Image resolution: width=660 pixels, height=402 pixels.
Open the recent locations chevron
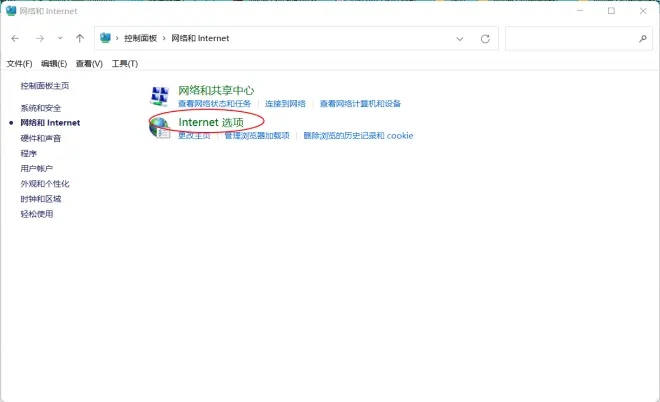coord(60,38)
